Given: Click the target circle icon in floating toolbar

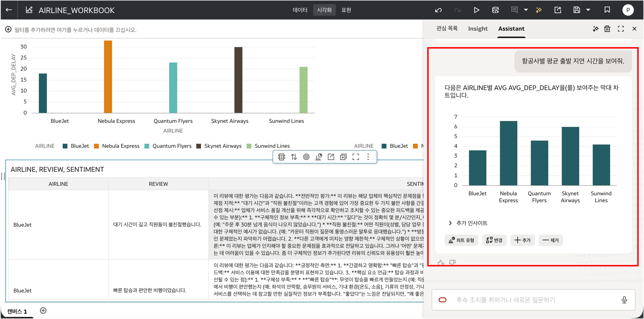Looking at the screenshot, I should [306, 157].
